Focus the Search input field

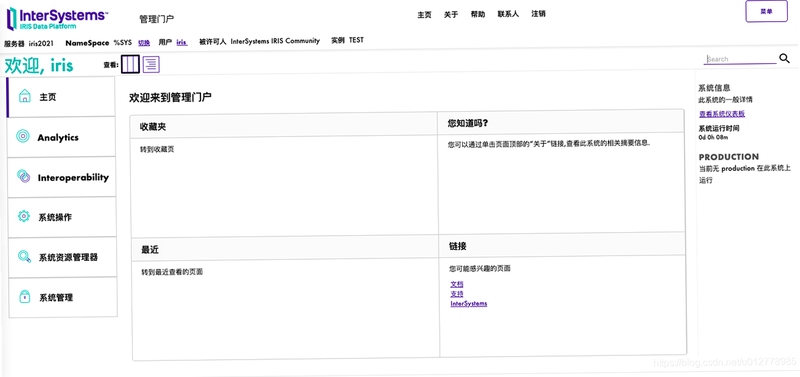740,59
